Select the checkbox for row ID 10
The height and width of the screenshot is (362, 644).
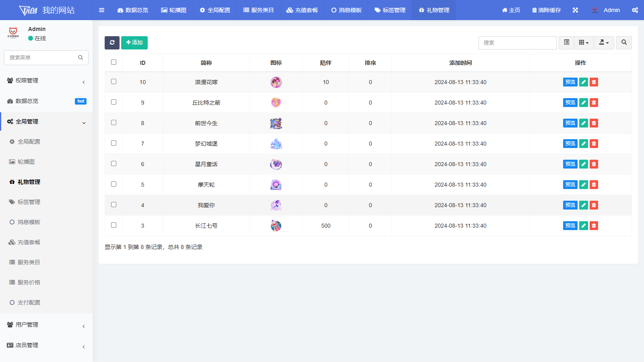[114, 82]
